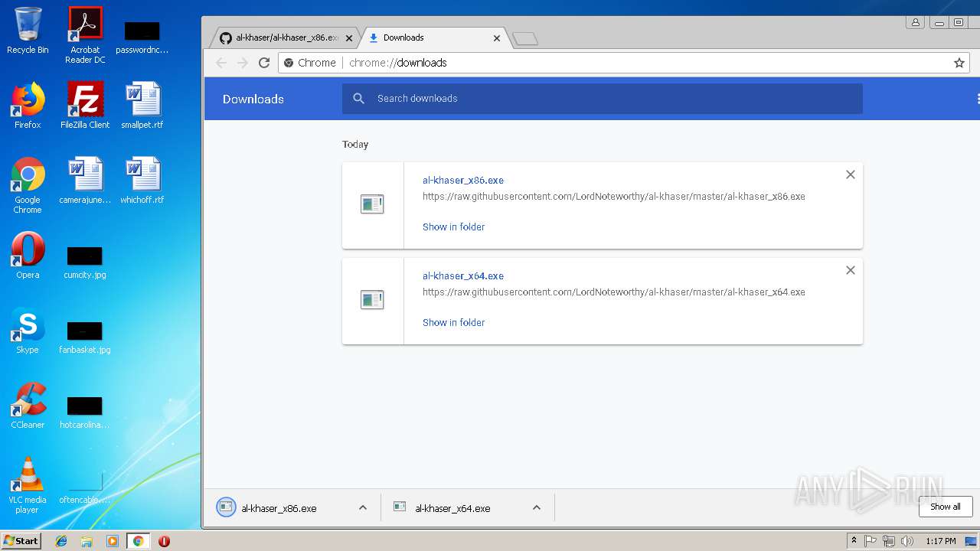980x551 pixels.
Task: Open the al-khaser_x64.exe download link
Action: [x=463, y=276]
